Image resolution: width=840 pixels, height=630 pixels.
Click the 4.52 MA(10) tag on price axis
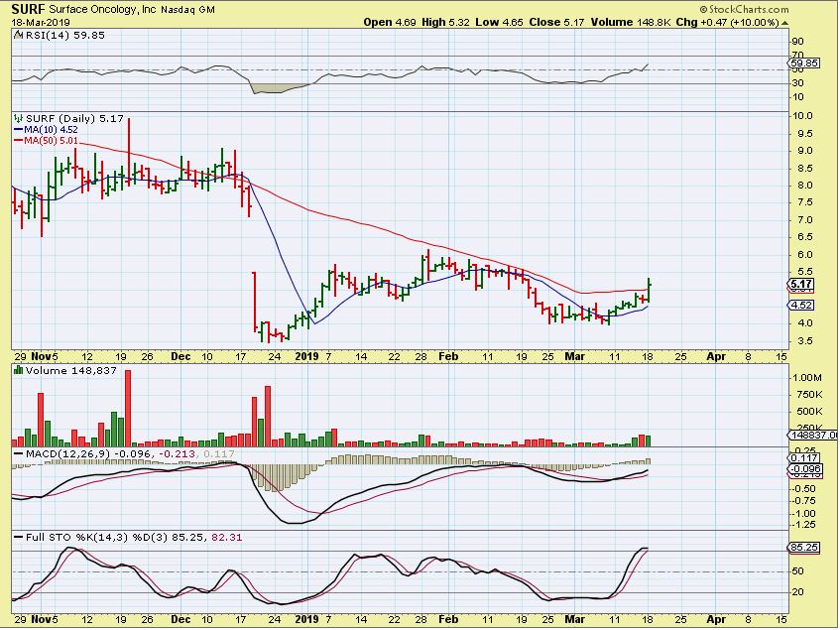(x=801, y=305)
